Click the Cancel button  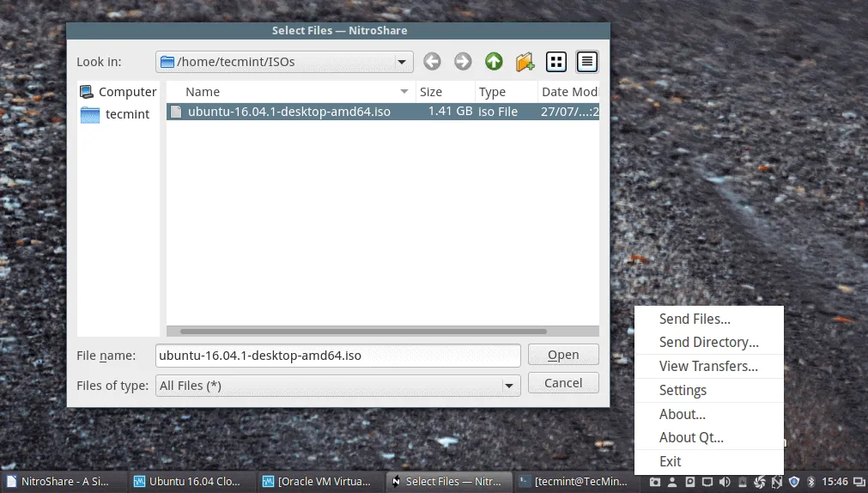563,383
